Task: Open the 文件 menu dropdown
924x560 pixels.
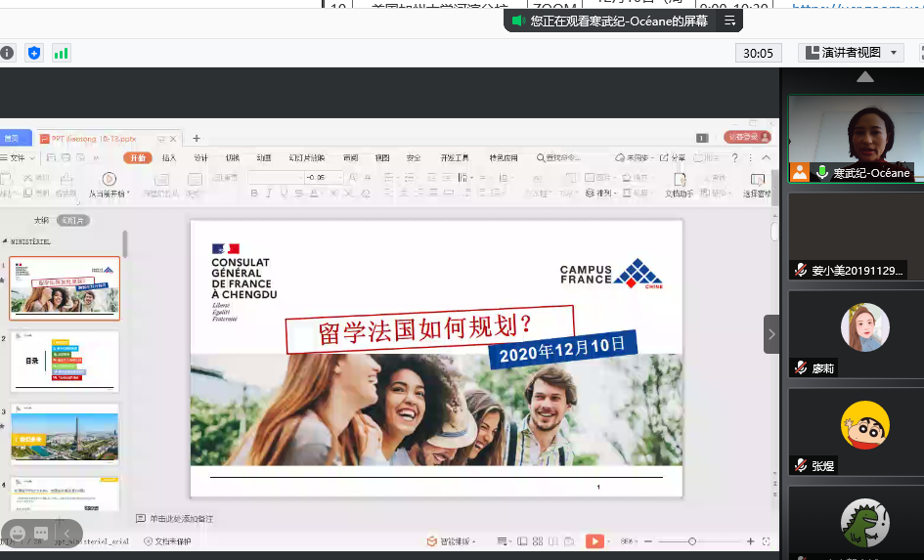Action: click(20, 157)
